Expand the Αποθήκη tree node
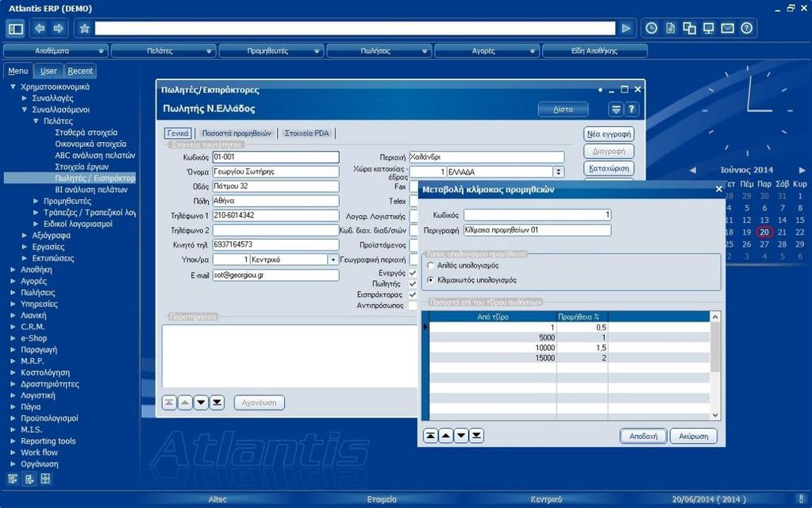This screenshot has height=508, width=812. click(13, 269)
